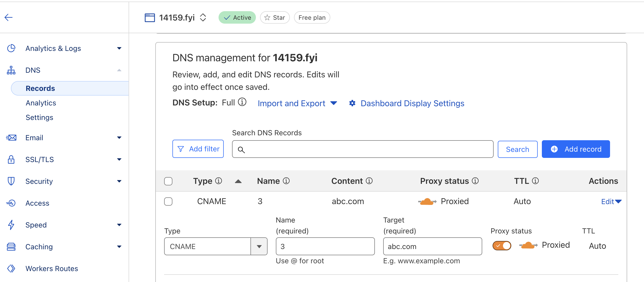Open the record Type CNAME dropdown
The width and height of the screenshot is (644, 282).
(x=215, y=246)
